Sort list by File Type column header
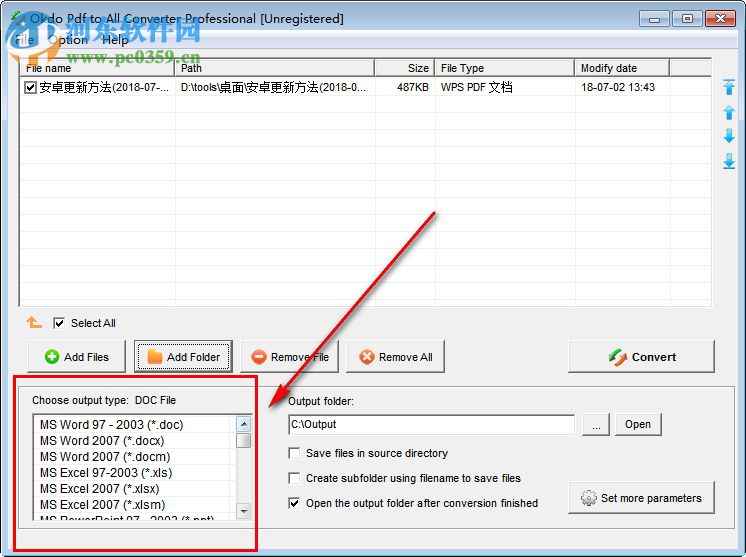The width and height of the screenshot is (746, 557). (504, 68)
